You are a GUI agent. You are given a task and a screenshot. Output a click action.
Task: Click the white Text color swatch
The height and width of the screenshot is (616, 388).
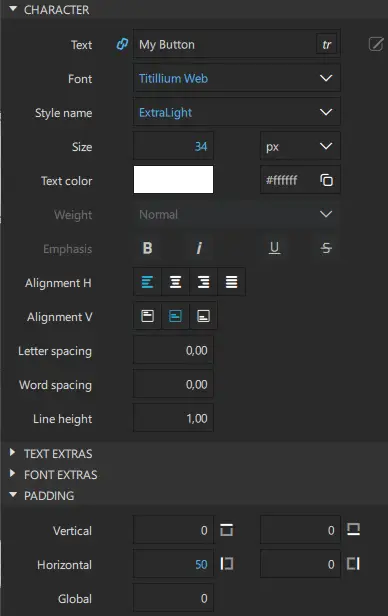click(173, 180)
